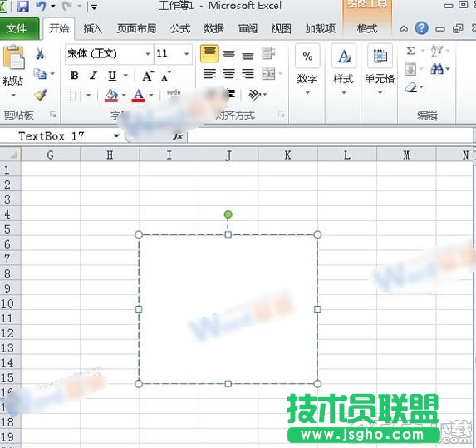Image resolution: width=476 pixels, height=448 pixels.
Task: Click the phonetic guide wén icon
Action: (x=174, y=94)
